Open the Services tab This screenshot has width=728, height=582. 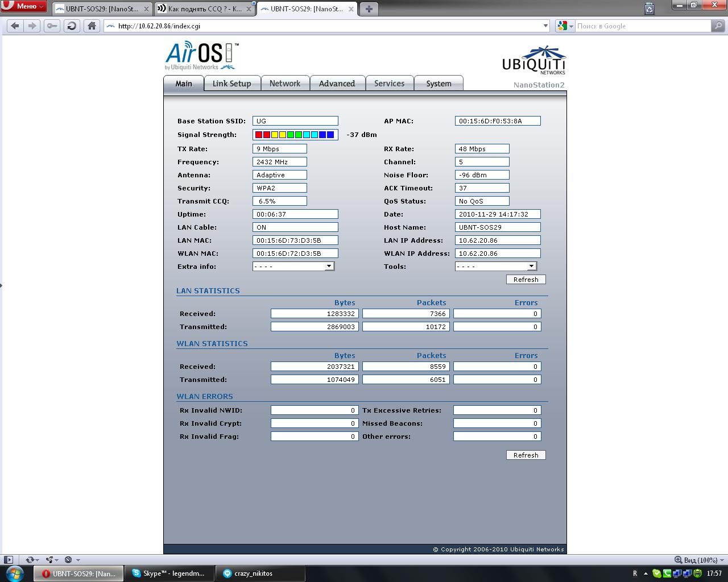click(x=390, y=84)
